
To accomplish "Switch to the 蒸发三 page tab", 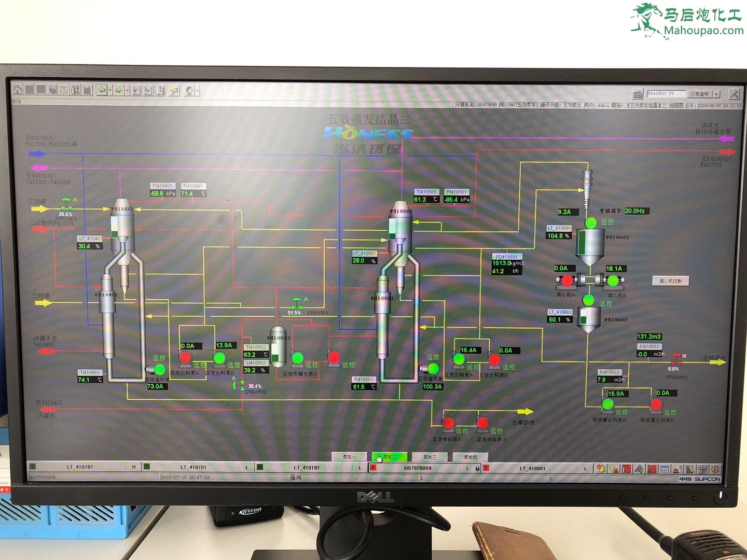I will (x=430, y=457).
